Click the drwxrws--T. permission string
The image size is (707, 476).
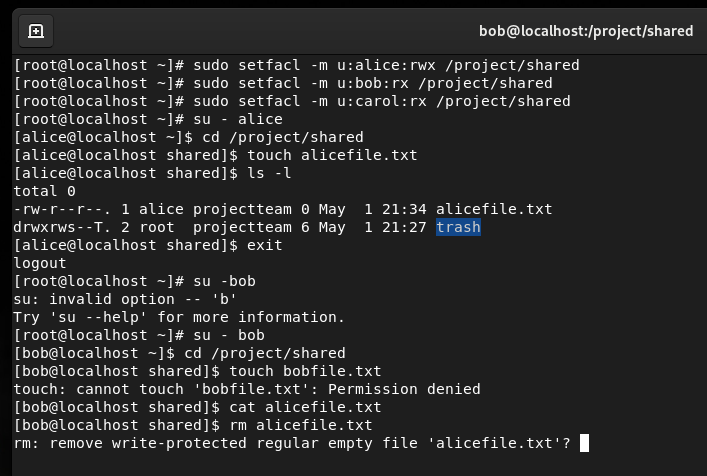point(62,227)
